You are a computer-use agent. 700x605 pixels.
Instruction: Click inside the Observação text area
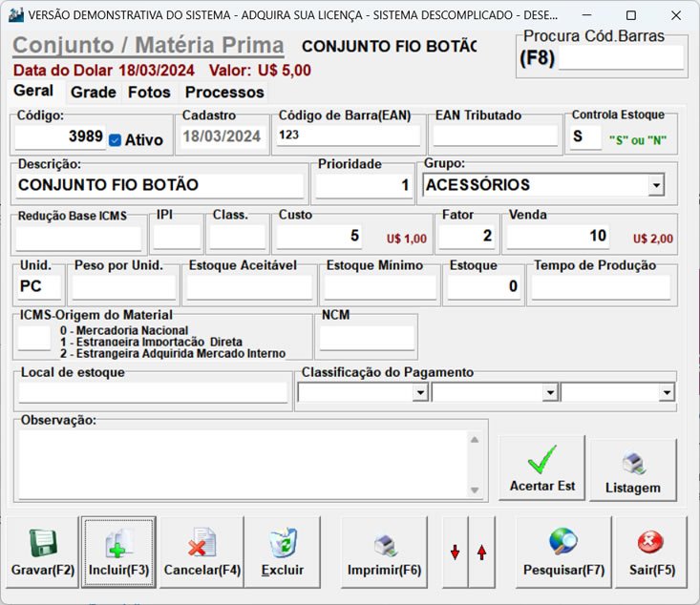[x=244, y=465]
